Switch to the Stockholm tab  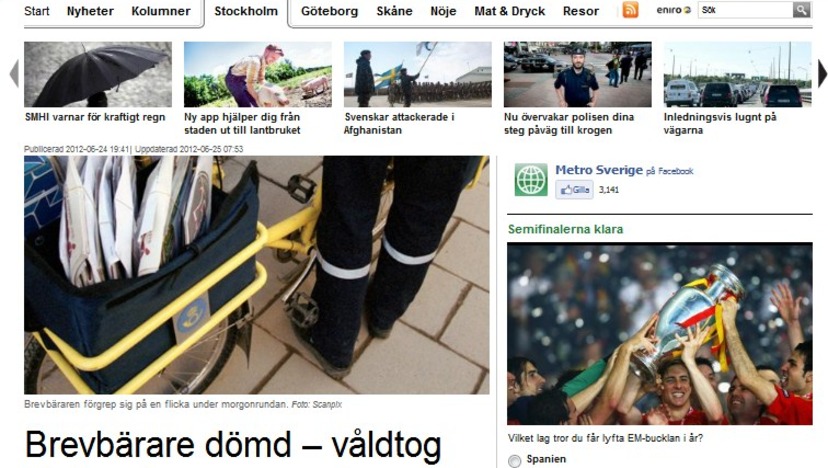coord(246,11)
